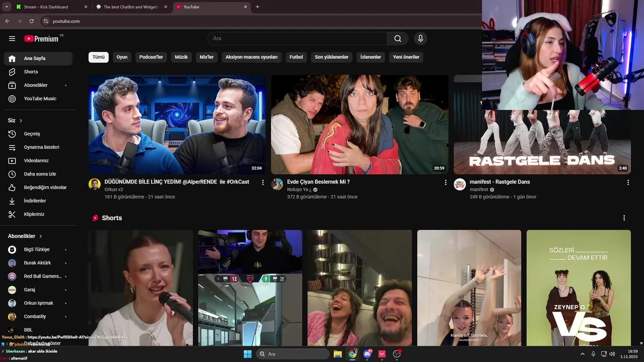Open new browser tab
Screen dimensions: 644x362
click(x=258, y=7)
